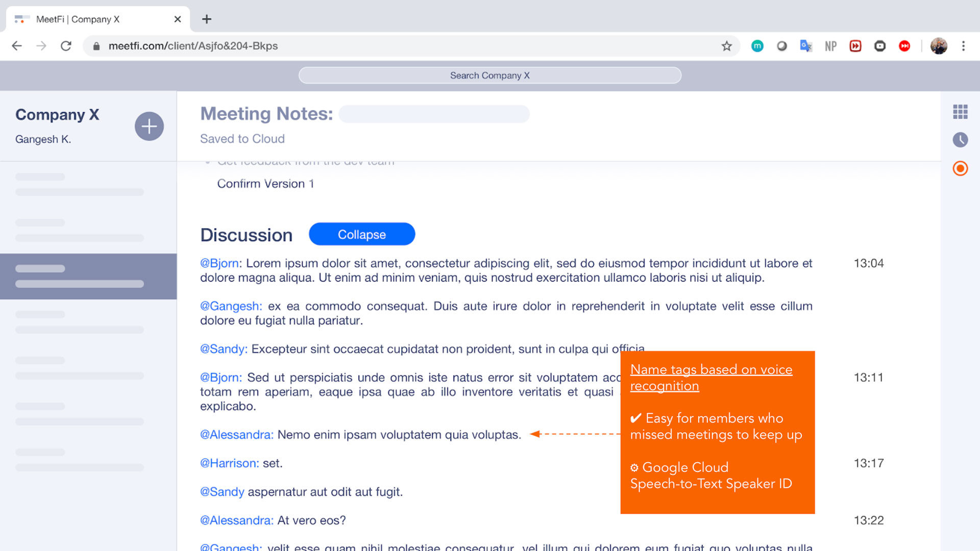Click the Saved to Cloud status link

point(242,139)
